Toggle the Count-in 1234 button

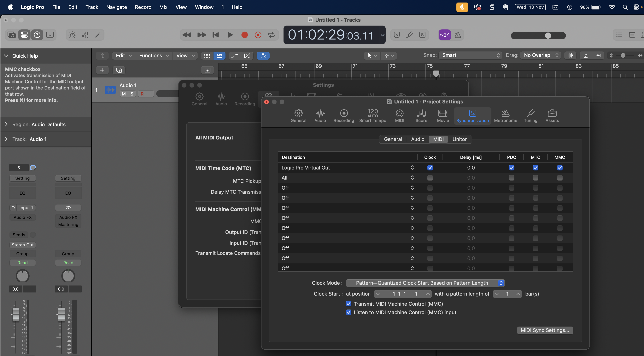[x=444, y=35]
